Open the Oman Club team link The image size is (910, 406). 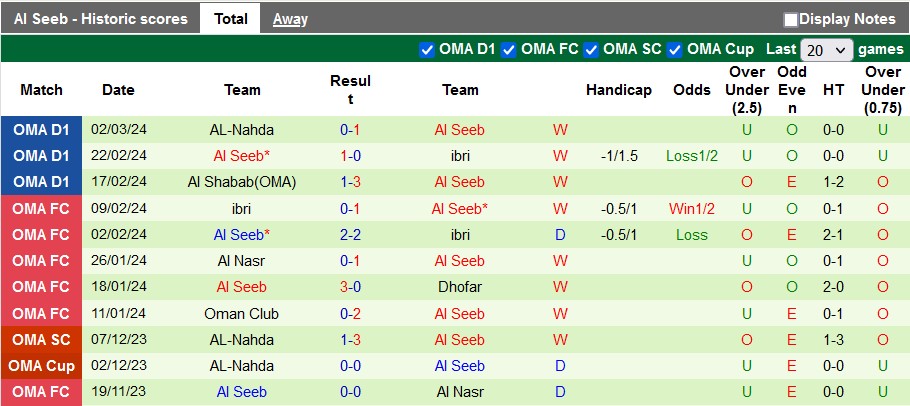click(242, 313)
